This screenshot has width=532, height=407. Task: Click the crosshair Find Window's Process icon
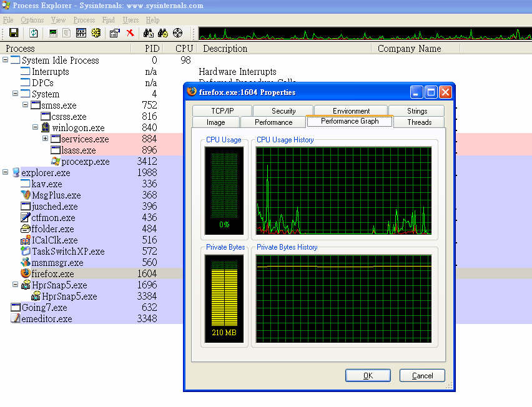point(178,33)
